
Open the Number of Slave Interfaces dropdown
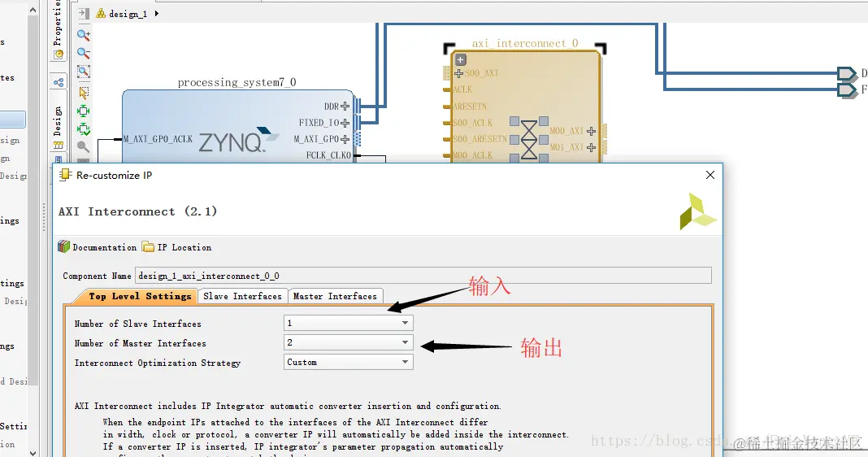tap(348, 323)
